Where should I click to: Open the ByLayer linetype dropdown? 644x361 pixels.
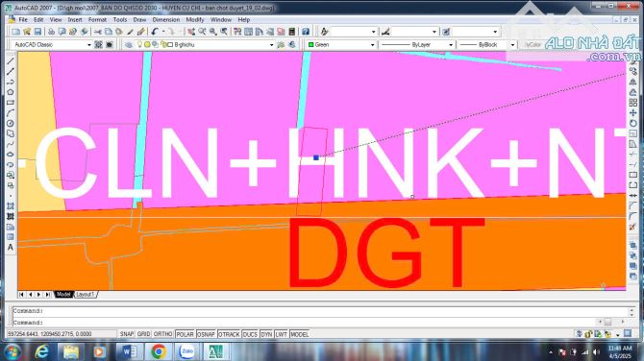tap(417, 45)
